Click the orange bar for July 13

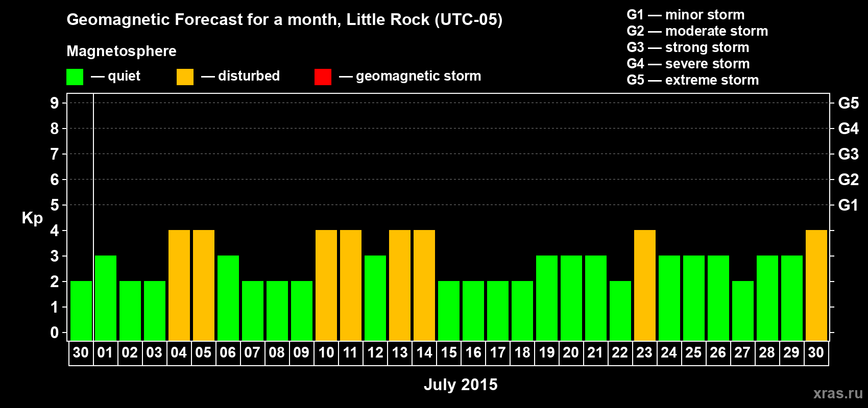[x=400, y=285]
